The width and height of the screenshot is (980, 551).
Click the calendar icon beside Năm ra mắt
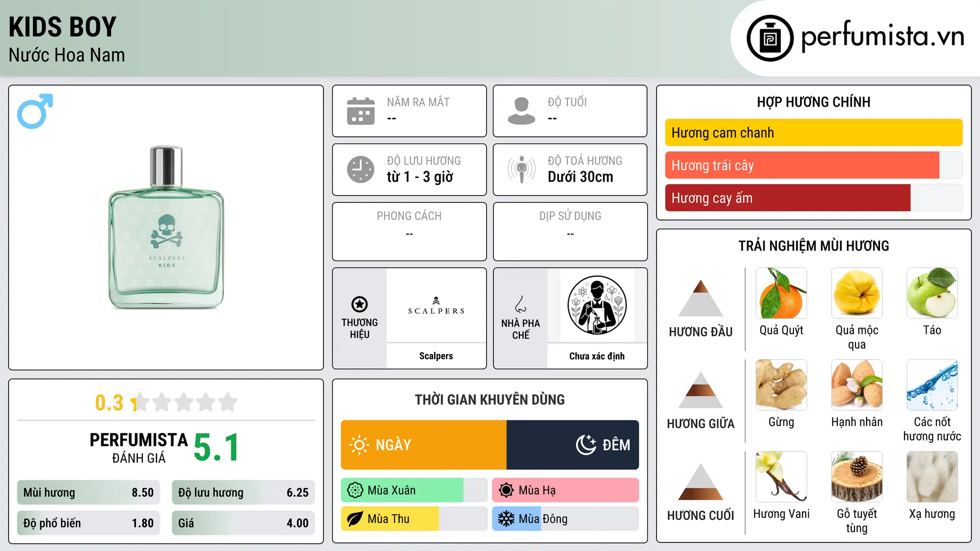(361, 111)
